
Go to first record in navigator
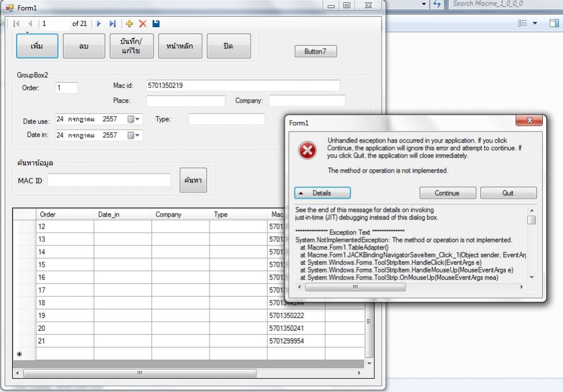(x=16, y=24)
